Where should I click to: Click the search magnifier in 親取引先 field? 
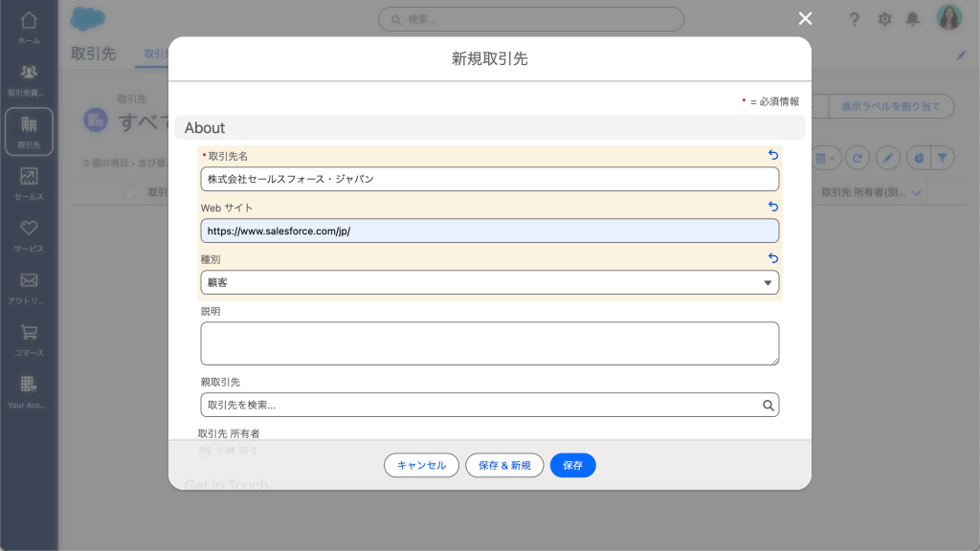click(x=768, y=406)
